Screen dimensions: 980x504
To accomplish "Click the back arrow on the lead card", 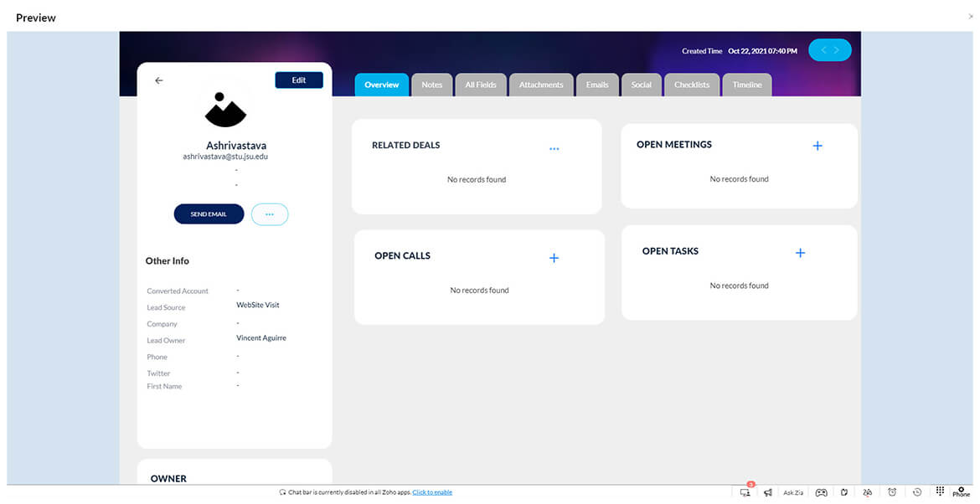I will [159, 80].
